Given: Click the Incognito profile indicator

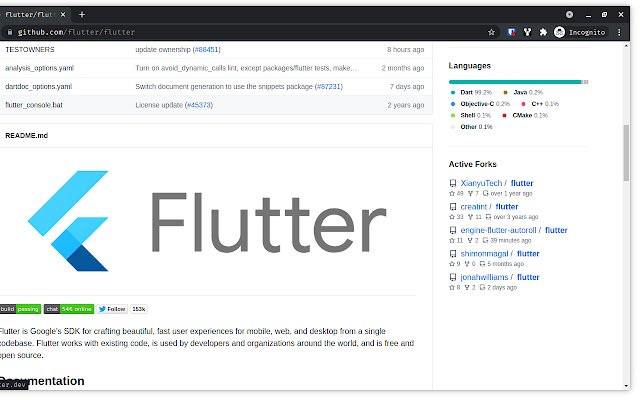Looking at the screenshot, I should tap(580, 32).
